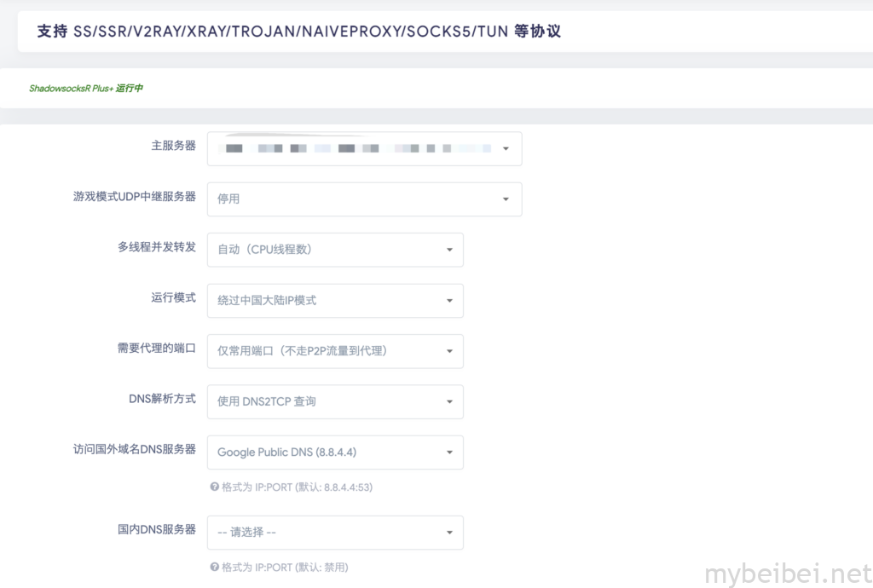Open the 国内DNS服务器 请选择 dropdown
This screenshot has width=873, height=588.
coord(335,533)
